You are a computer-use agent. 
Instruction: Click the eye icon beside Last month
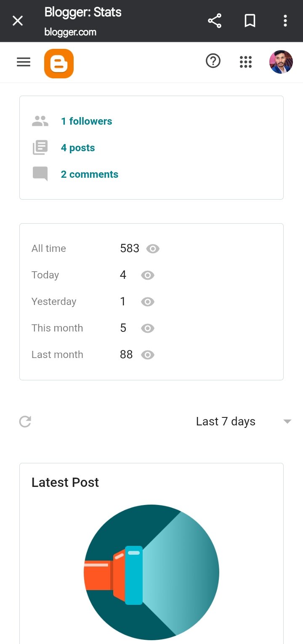coord(148,355)
